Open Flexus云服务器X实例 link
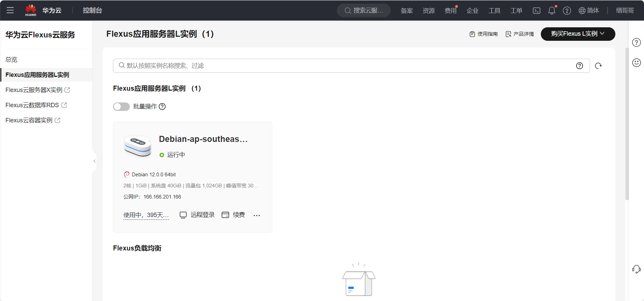The height and width of the screenshot is (301, 644). pos(34,90)
